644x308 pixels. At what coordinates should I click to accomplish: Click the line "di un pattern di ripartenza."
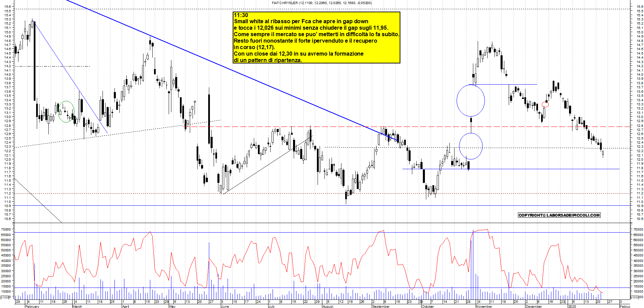[268, 60]
